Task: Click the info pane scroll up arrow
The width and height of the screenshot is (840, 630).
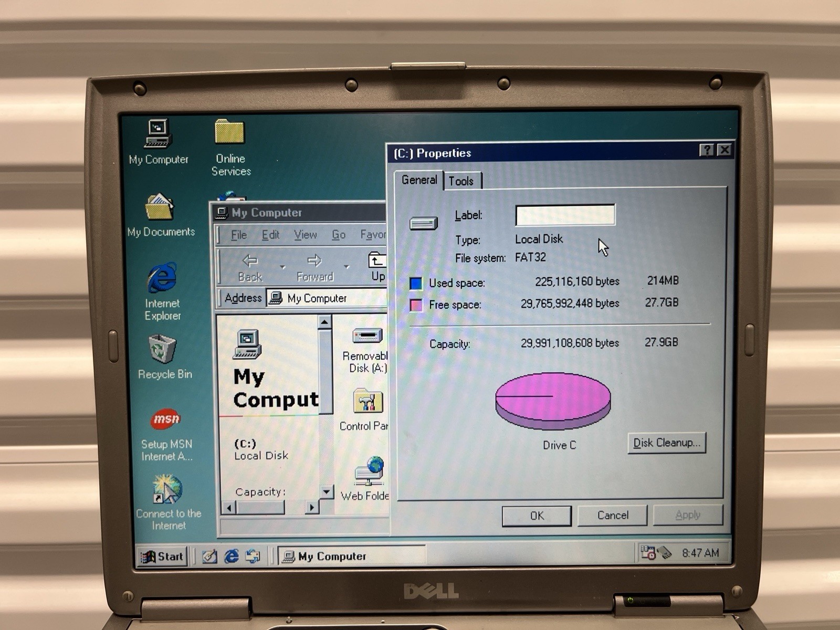Action: 325,322
